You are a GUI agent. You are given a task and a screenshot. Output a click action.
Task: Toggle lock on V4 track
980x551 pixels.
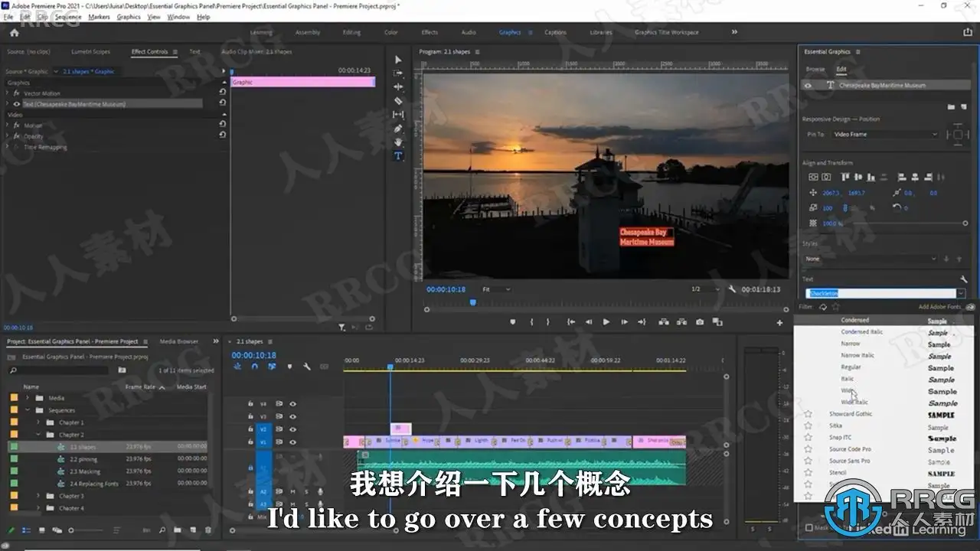tap(250, 404)
